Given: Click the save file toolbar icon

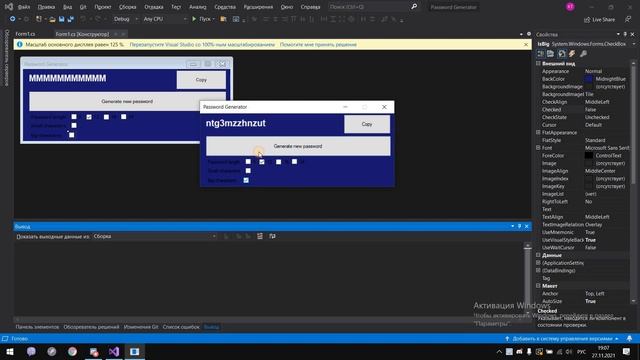Looking at the screenshot, I should coord(61,19).
